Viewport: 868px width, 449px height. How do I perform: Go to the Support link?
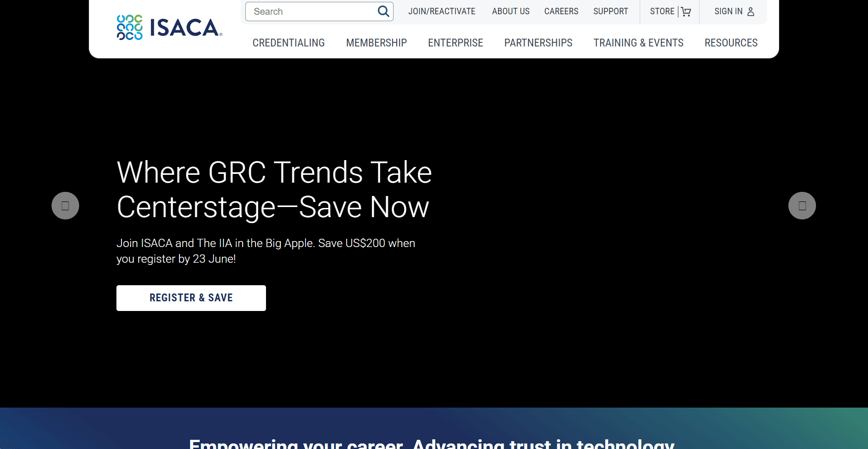[611, 12]
